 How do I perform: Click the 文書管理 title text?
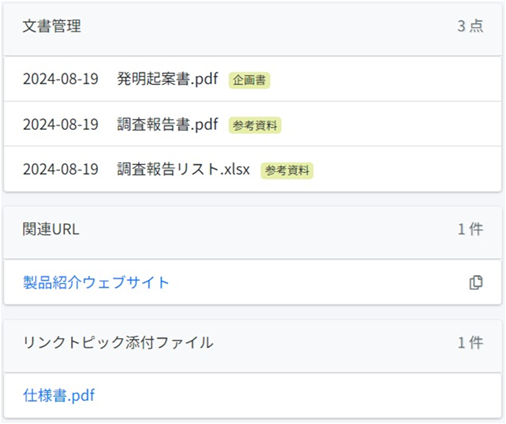(x=52, y=26)
